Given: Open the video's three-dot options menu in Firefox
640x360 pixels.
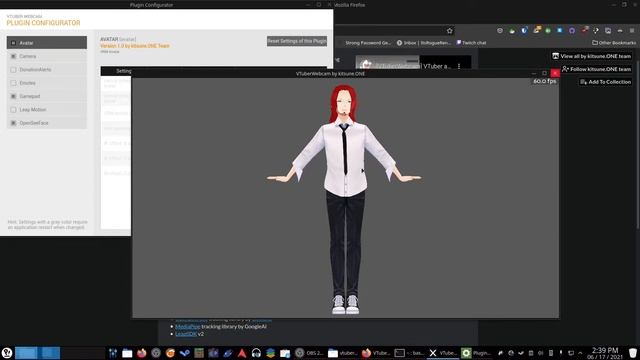Looking at the screenshot, I should click(x=459, y=66).
